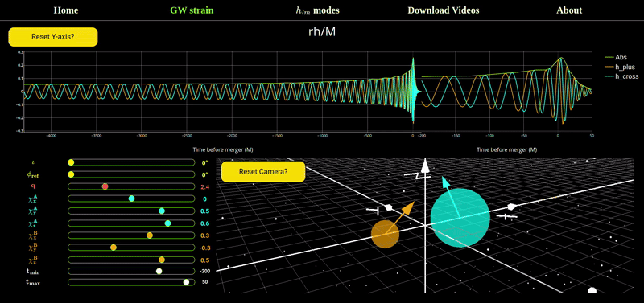
Task: Click the white moon sphere at bottom right
Action: tap(592, 291)
